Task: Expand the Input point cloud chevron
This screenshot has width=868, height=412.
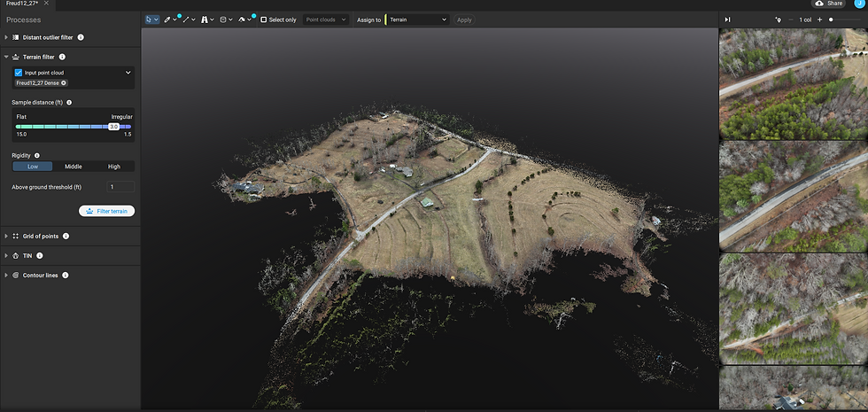Action: (128, 73)
